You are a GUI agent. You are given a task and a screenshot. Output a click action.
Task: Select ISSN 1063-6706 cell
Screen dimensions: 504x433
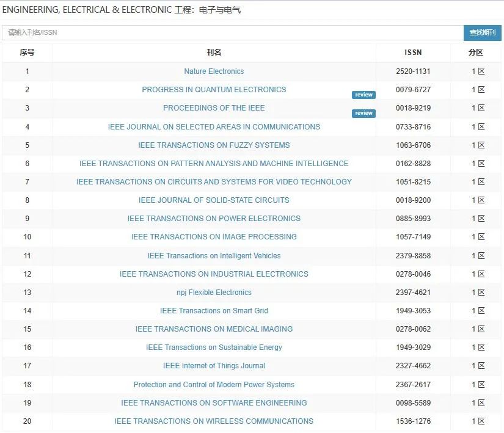click(413, 145)
